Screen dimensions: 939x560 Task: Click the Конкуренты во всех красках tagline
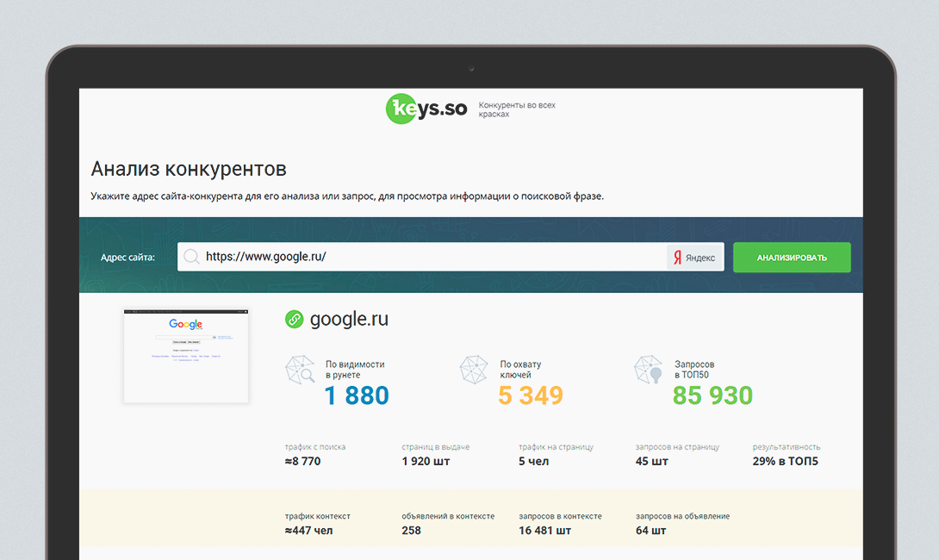tap(517, 109)
